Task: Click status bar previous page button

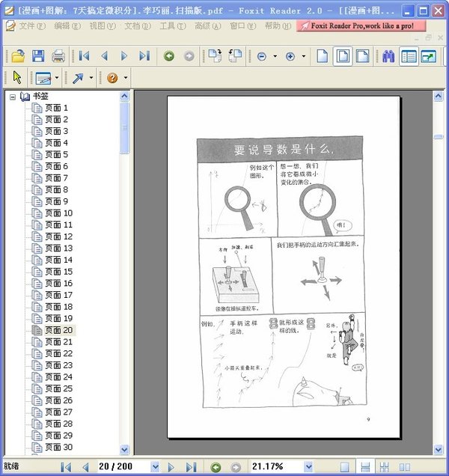Action: pyautogui.click(x=86, y=467)
